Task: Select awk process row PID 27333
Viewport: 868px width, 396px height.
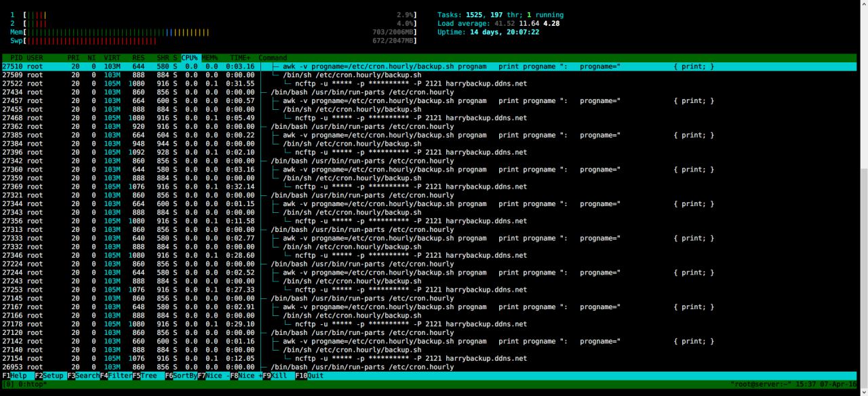Action: point(429,238)
